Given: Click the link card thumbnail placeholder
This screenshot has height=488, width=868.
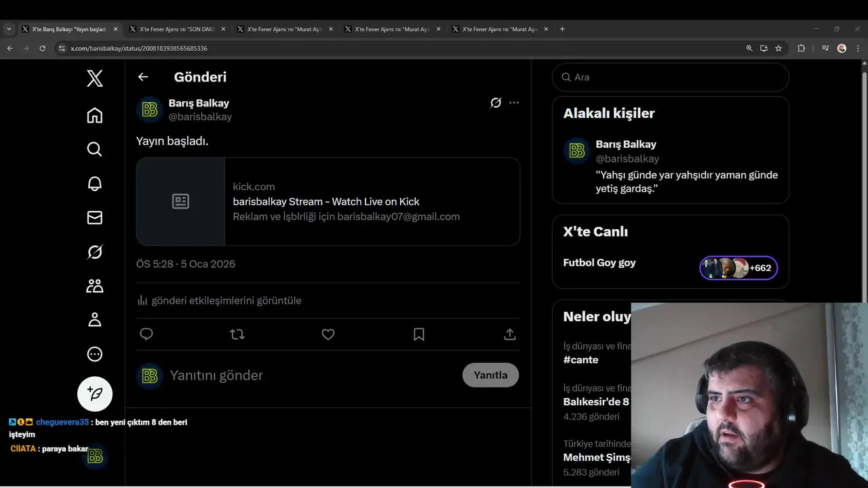Looking at the screenshot, I should [x=180, y=201].
